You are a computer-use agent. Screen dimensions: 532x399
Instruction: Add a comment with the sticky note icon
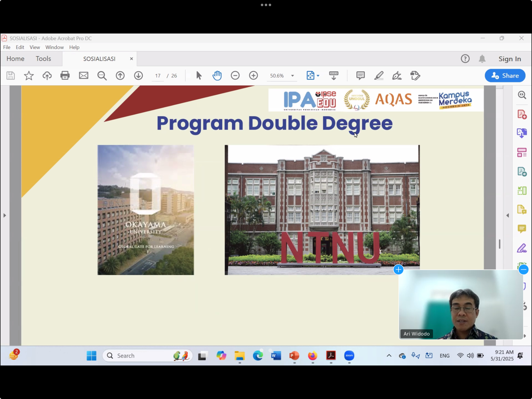click(x=360, y=76)
